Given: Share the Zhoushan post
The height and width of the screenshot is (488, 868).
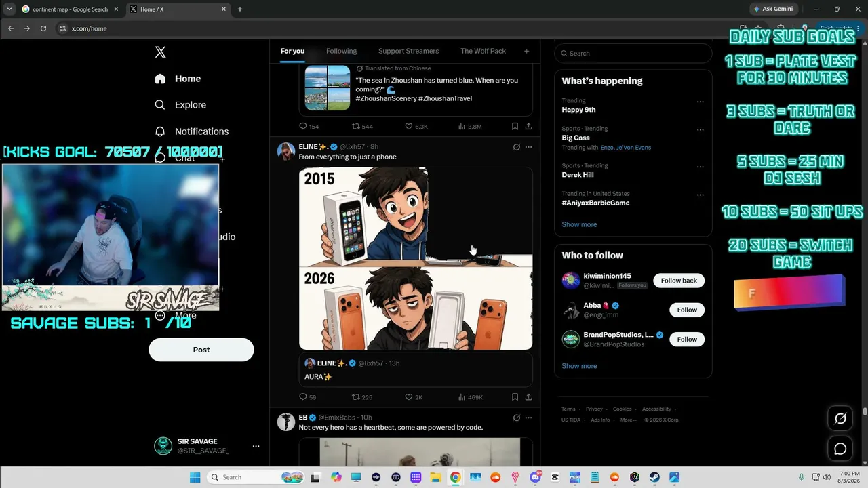Looking at the screenshot, I should [528, 126].
